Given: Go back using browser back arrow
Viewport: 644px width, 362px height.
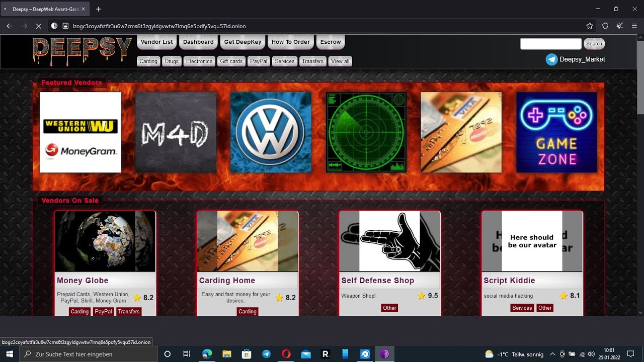Looking at the screenshot, I should point(10,26).
